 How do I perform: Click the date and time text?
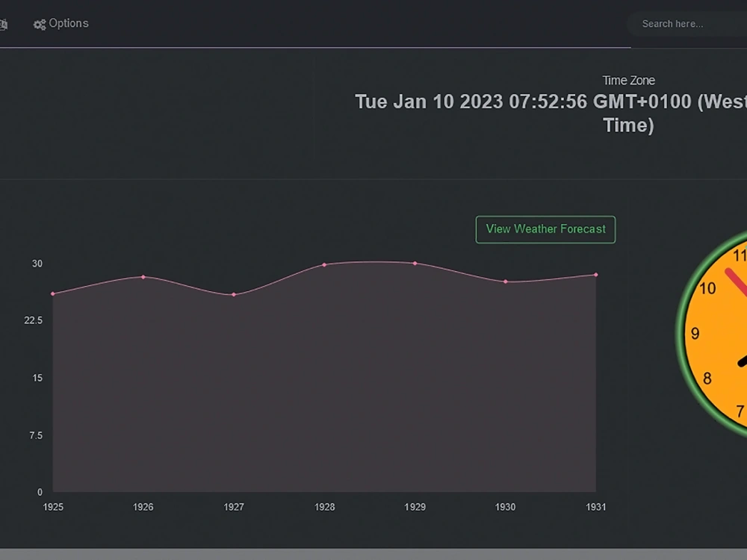(551, 113)
